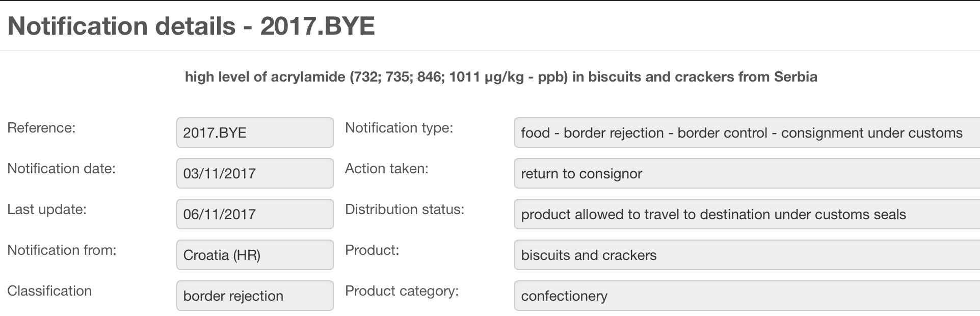Focus the Distribution status field
Viewport: 980px width, 316px height.
point(747,214)
